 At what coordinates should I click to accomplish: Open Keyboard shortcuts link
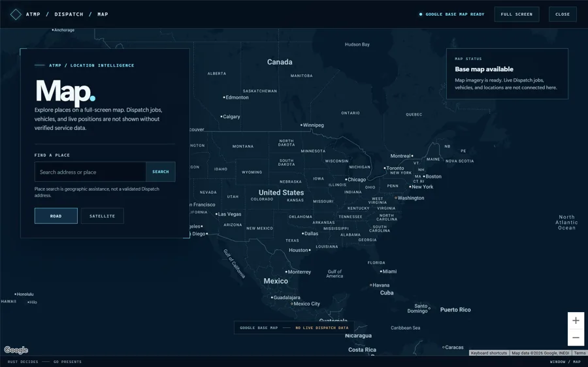pyautogui.click(x=489, y=353)
